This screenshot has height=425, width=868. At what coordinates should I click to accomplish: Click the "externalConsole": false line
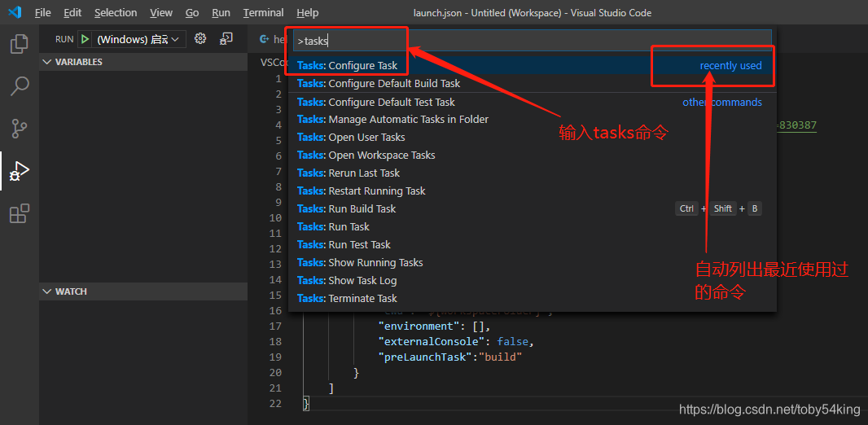(x=455, y=341)
